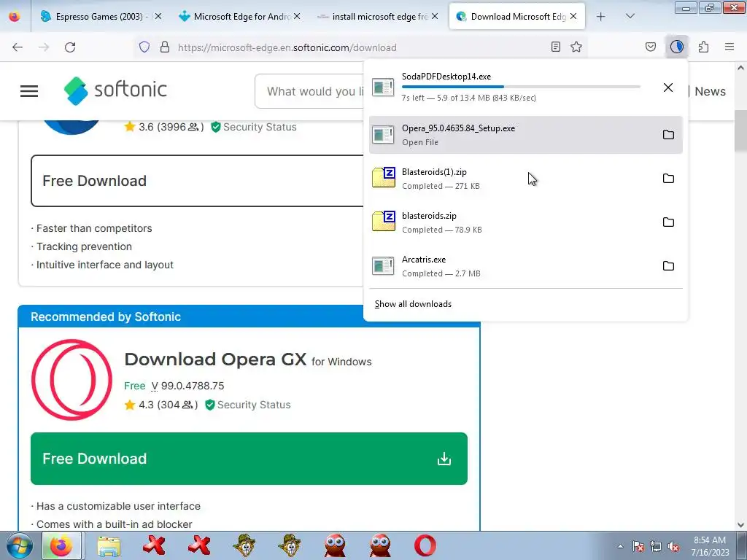Viewport: 747px width, 560px height.
Task: Show Arcatris.exe in folder
Action: (x=668, y=266)
